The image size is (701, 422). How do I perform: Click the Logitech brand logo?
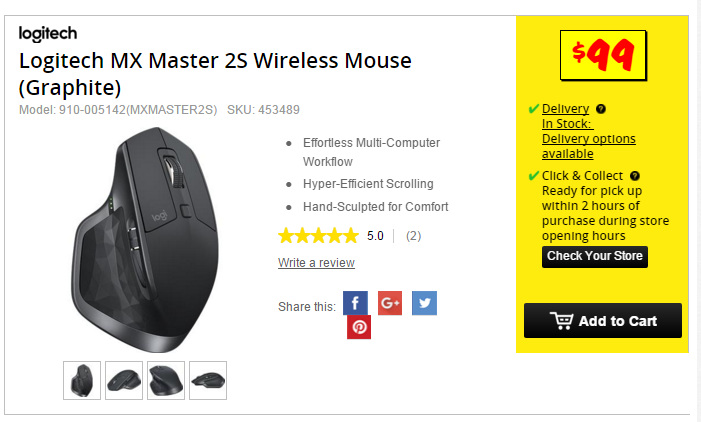point(48,34)
